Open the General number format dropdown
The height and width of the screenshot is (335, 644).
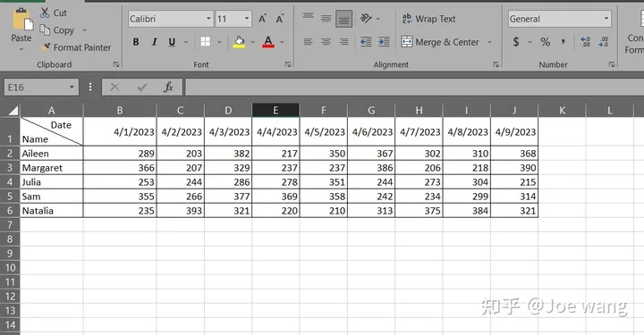(606, 19)
